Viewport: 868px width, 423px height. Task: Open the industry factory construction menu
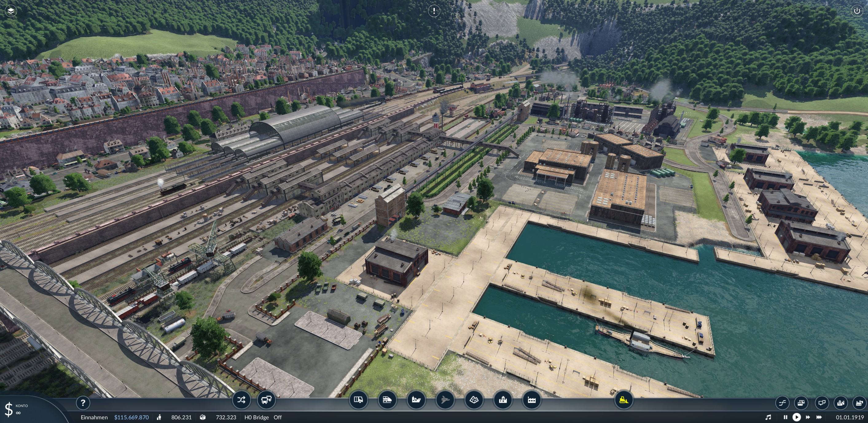click(x=532, y=400)
